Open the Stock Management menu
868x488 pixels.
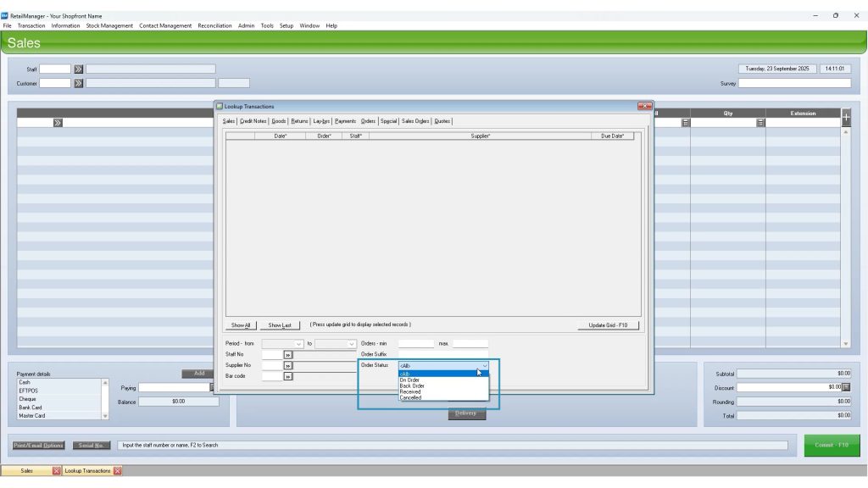(109, 25)
